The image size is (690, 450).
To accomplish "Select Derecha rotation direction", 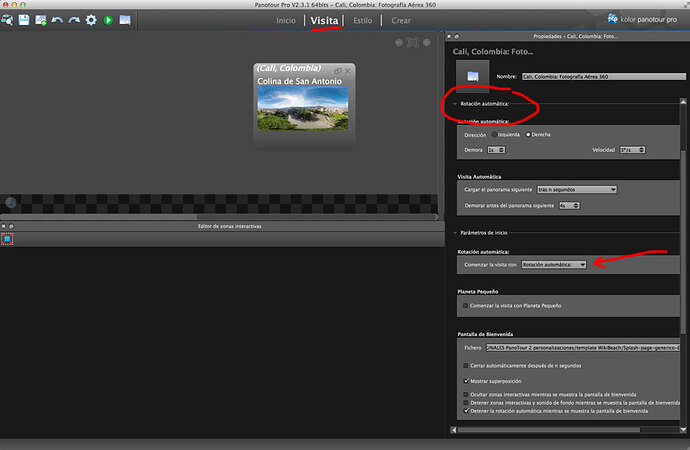I will tap(528, 135).
